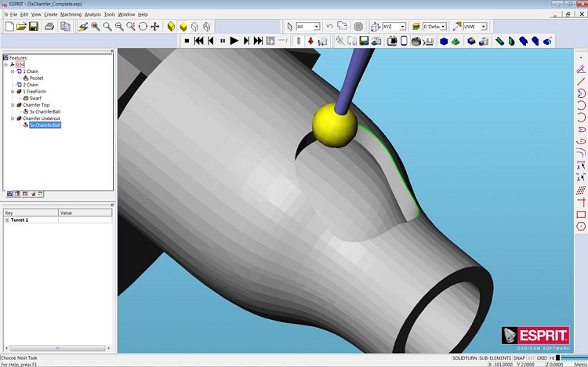588x367 pixels.
Task: Play the toolpath simulation
Action: click(x=234, y=41)
